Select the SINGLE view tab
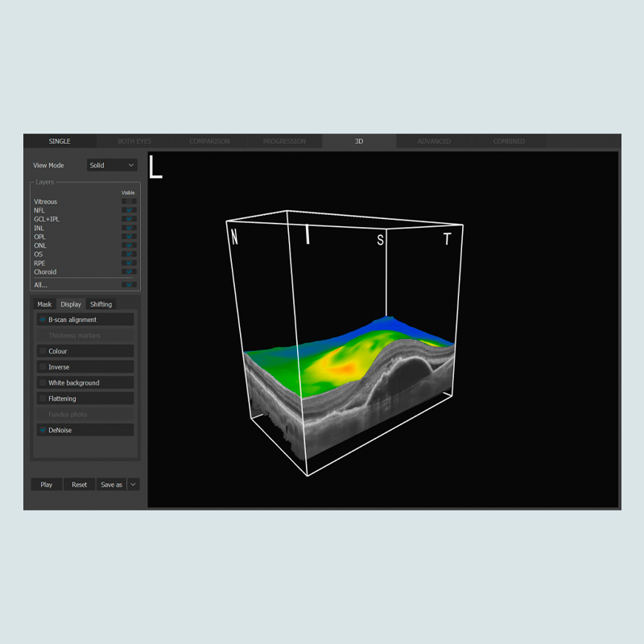644x644 pixels. click(60, 142)
